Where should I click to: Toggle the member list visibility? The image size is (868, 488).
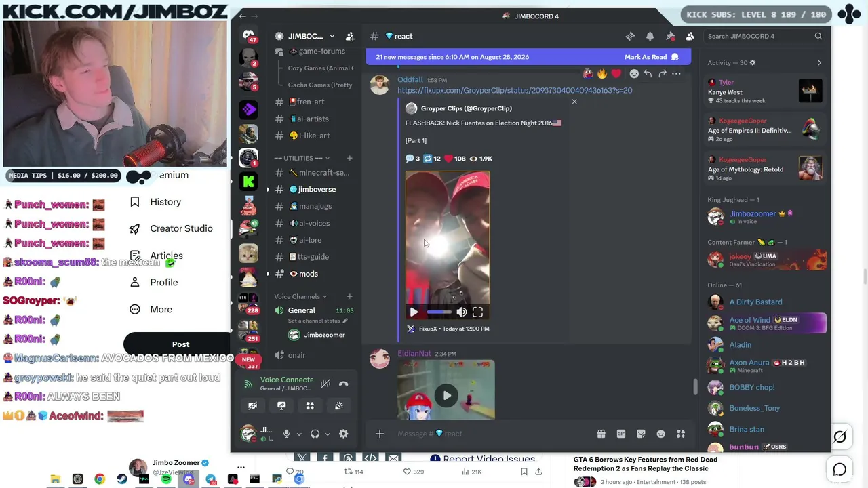click(x=690, y=36)
